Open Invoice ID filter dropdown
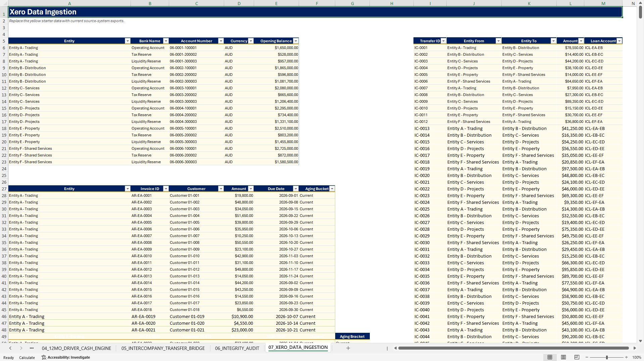The height and width of the screenshot is (361, 644). pyautogui.click(x=166, y=189)
